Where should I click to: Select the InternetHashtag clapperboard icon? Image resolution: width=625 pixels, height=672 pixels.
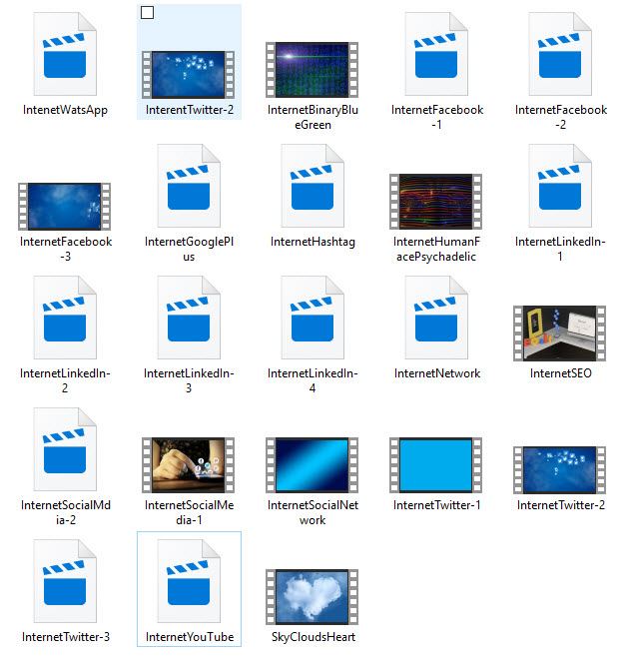tap(312, 187)
